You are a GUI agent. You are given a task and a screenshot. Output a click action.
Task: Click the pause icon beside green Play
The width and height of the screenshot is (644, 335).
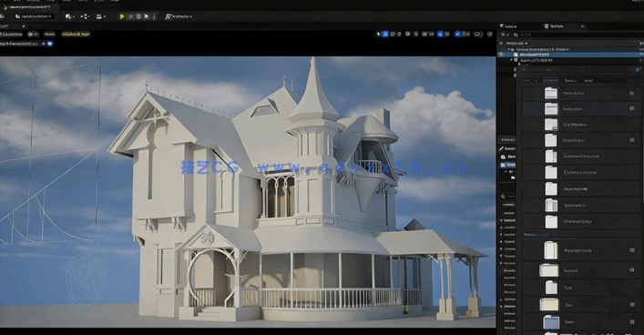(130, 16)
